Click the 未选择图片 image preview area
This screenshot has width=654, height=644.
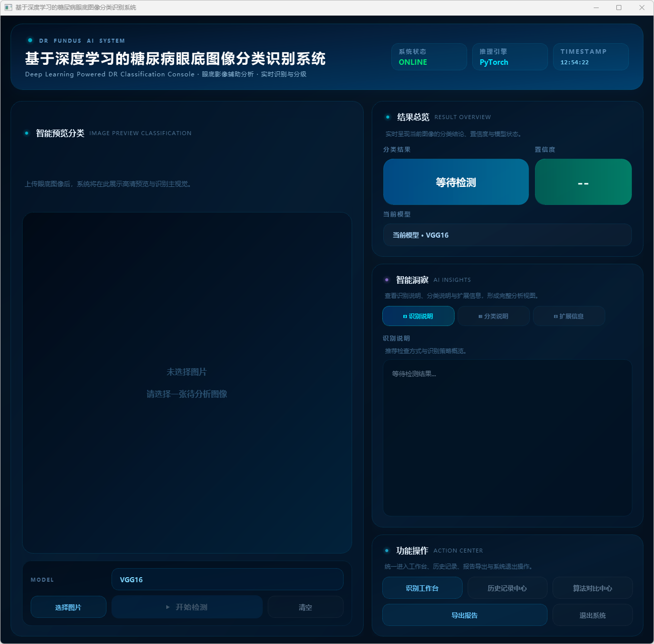(x=187, y=382)
